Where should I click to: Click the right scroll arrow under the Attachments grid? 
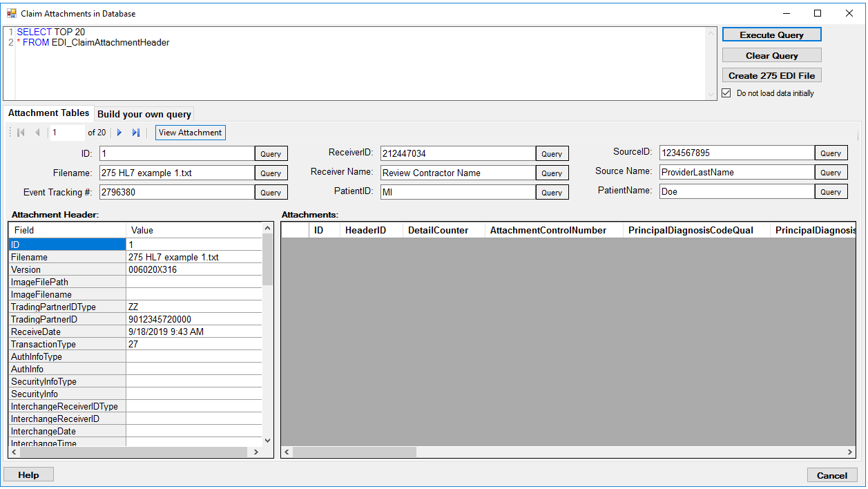point(848,452)
